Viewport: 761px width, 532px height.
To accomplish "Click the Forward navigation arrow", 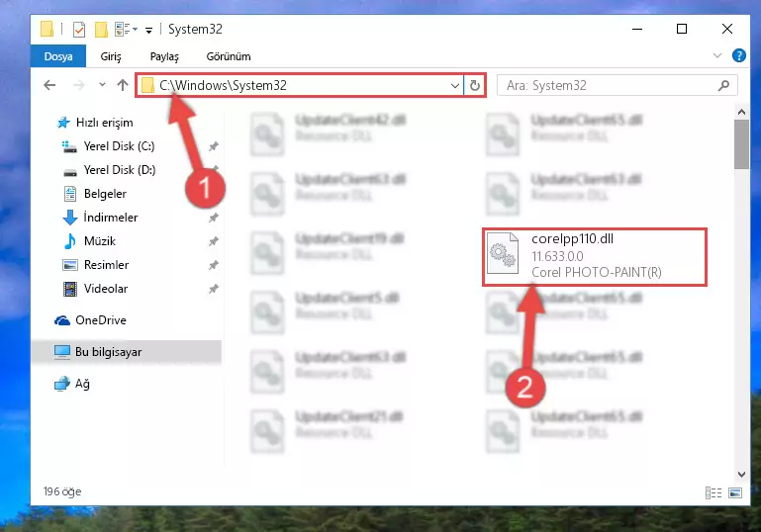I will [78, 85].
